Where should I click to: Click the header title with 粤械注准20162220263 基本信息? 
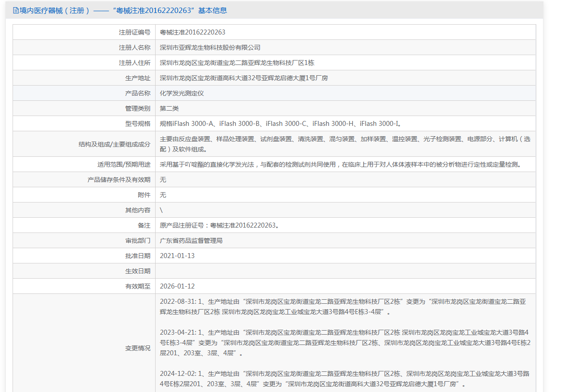[123, 10]
